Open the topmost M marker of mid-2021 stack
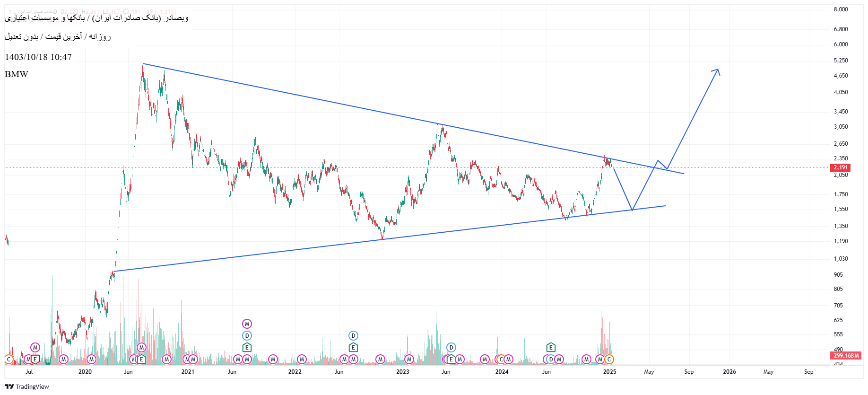Image resolution: width=868 pixels, height=395 pixels. point(247,324)
